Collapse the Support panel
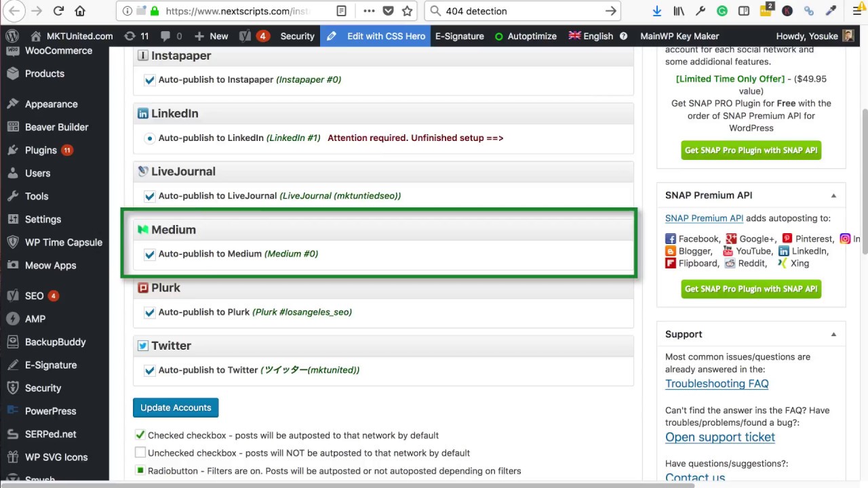 click(833, 334)
